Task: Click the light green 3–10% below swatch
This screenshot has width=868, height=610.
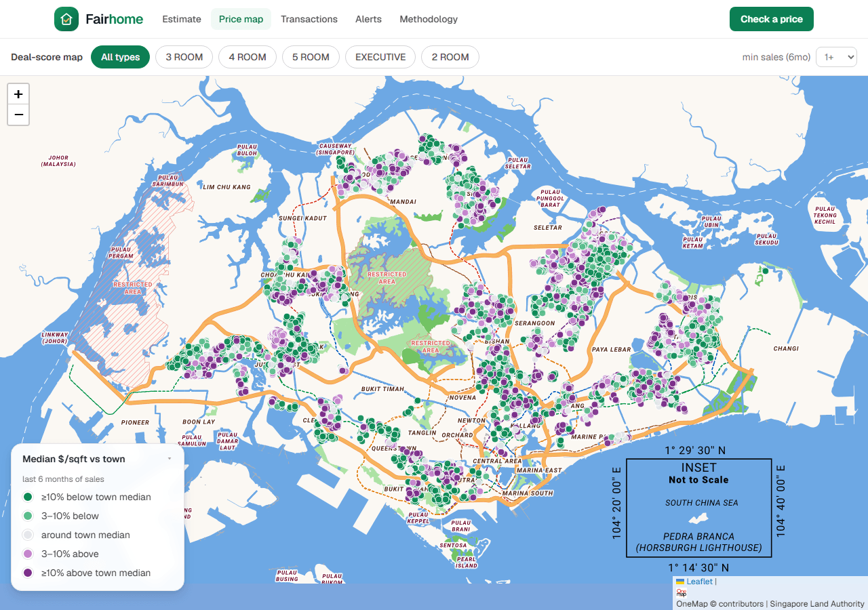Action: point(28,516)
